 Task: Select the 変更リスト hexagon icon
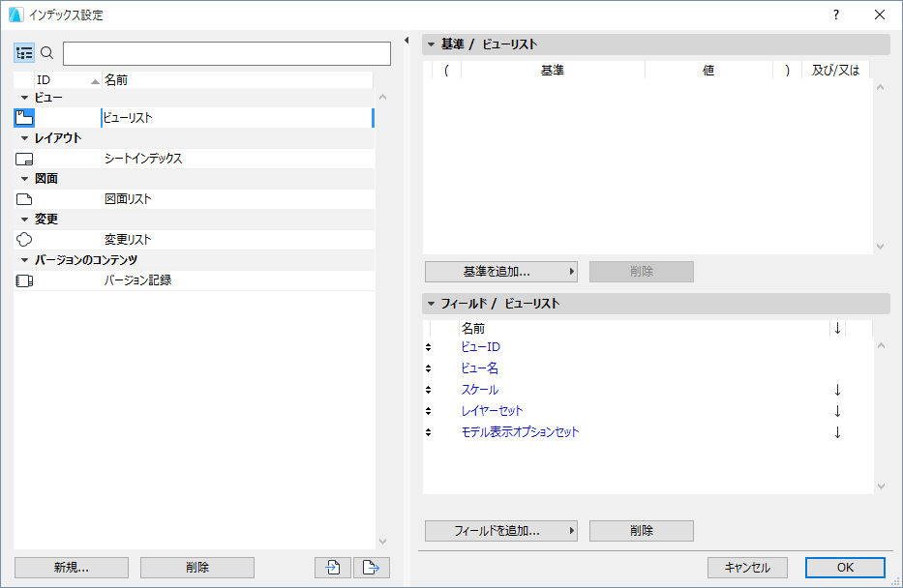click(x=24, y=239)
